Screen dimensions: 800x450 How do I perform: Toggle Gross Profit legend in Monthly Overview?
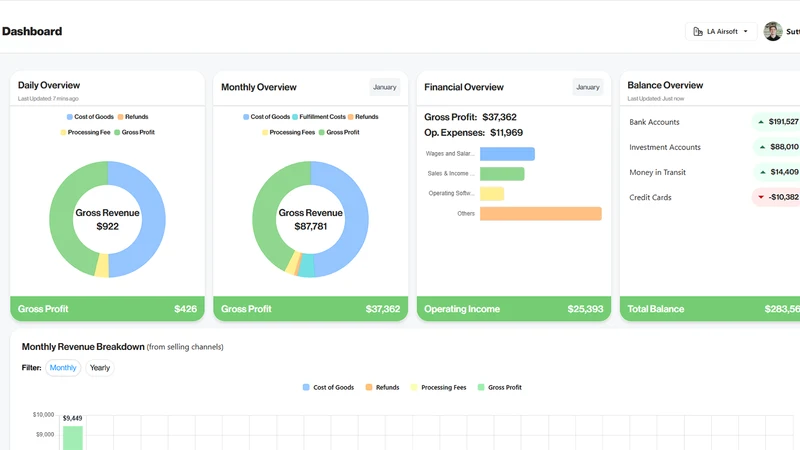point(339,132)
